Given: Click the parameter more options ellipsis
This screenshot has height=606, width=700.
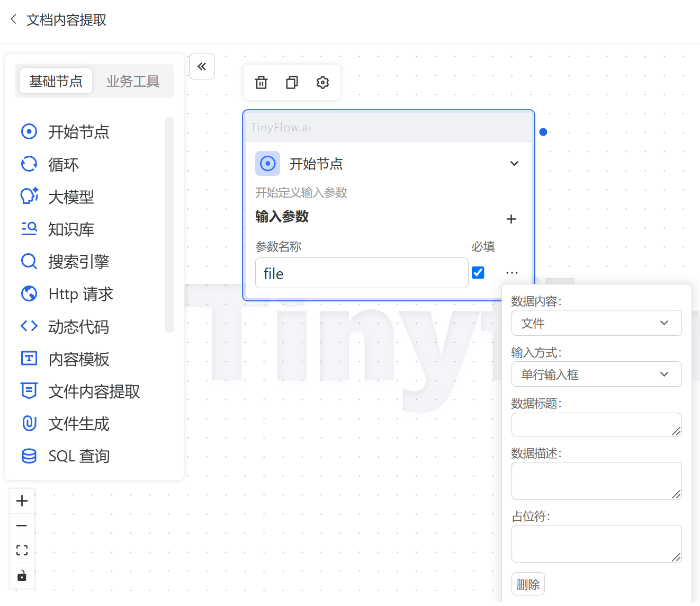Looking at the screenshot, I should (x=511, y=273).
